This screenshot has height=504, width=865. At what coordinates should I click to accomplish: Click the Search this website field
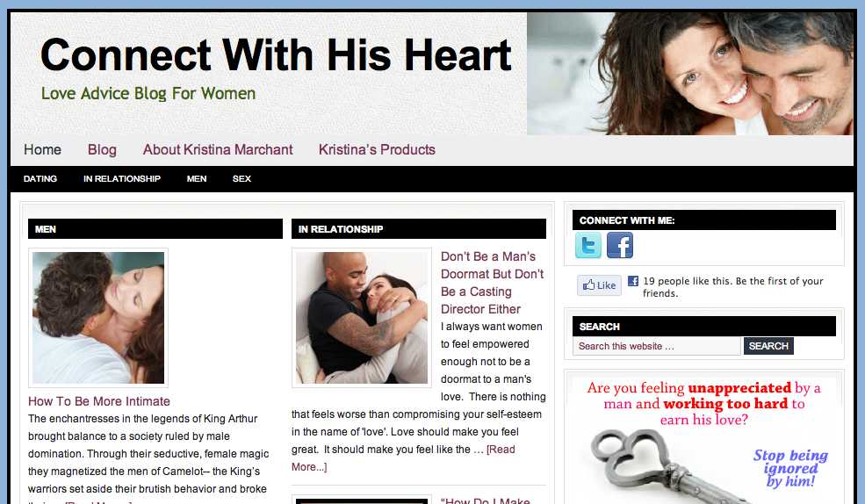[x=657, y=346]
